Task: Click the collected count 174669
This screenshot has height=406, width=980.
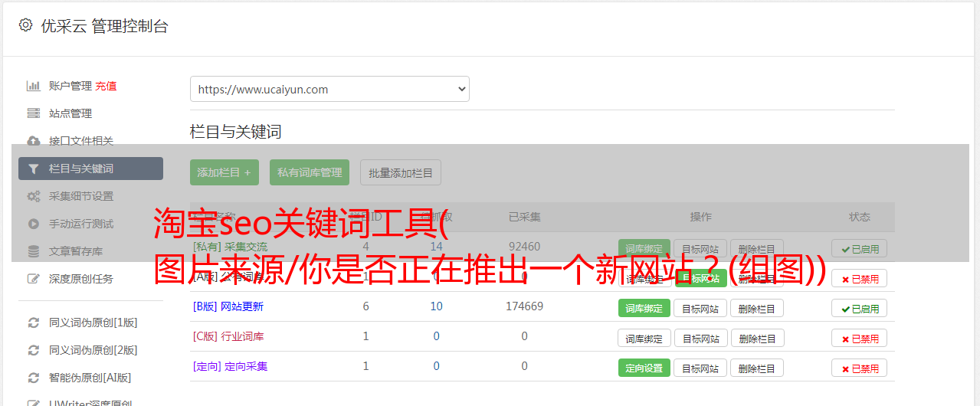Action: pos(525,306)
